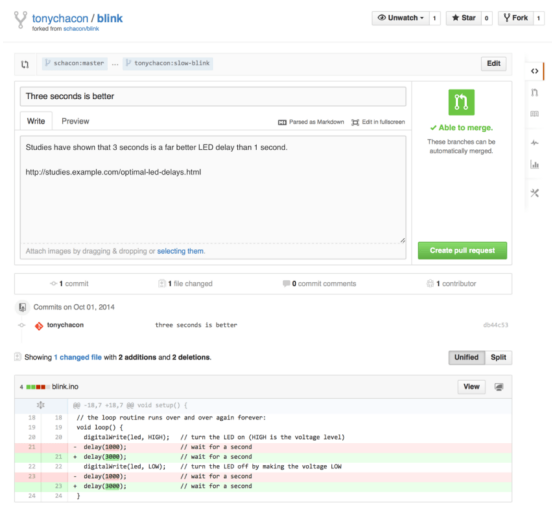Viewport: 555px width, 505px height.
Task: Open the Pulse sidebar icon
Action: tap(534, 143)
